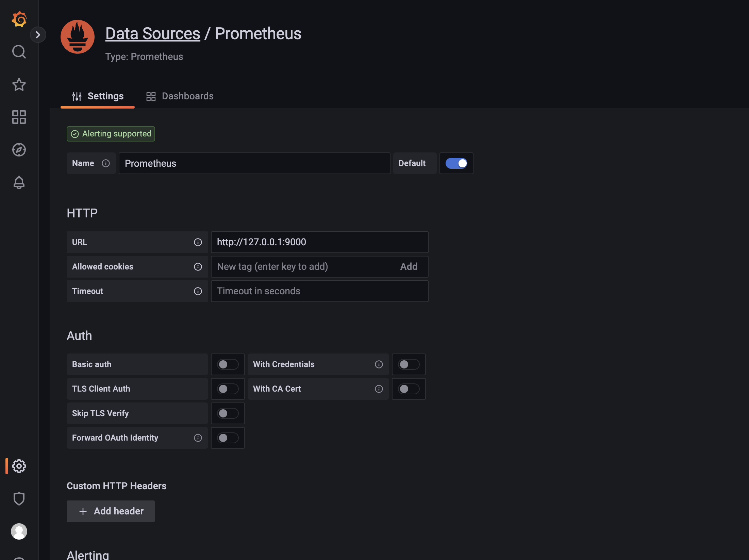Viewport: 749px width, 560px height.
Task: Click the Custom HTTP Headers heading
Action: coord(117,486)
